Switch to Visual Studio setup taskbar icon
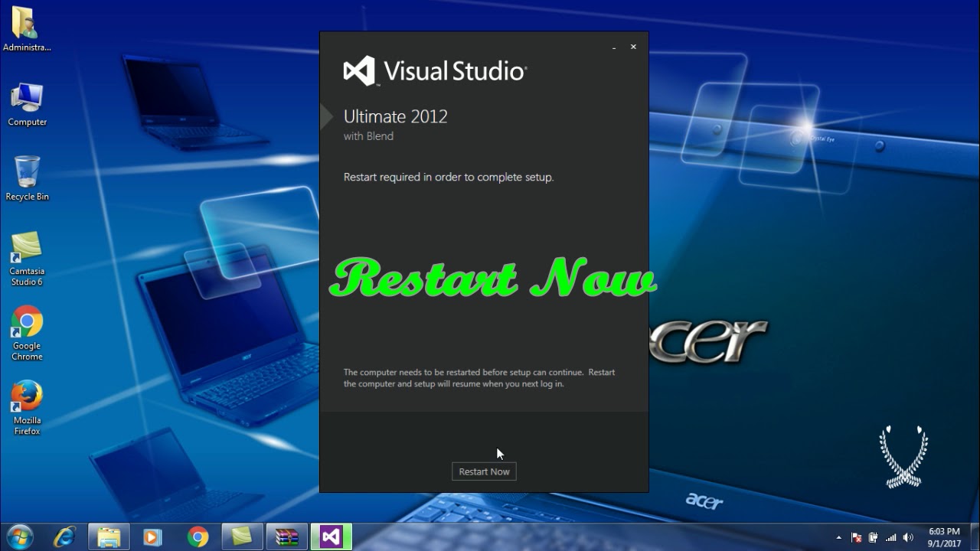Viewport: 980px width, 551px height. click(331, 537)
